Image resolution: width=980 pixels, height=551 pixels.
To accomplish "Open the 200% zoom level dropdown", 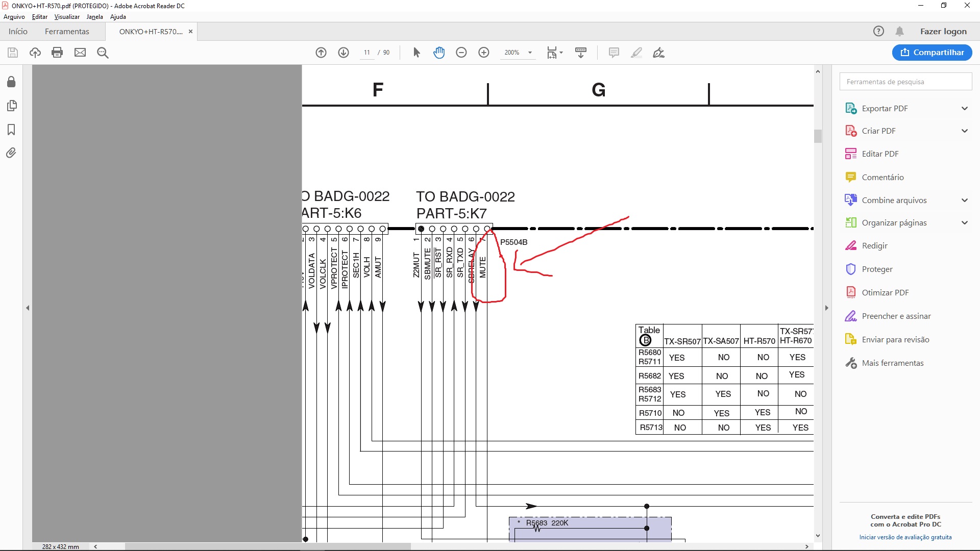I will (530, 53).
